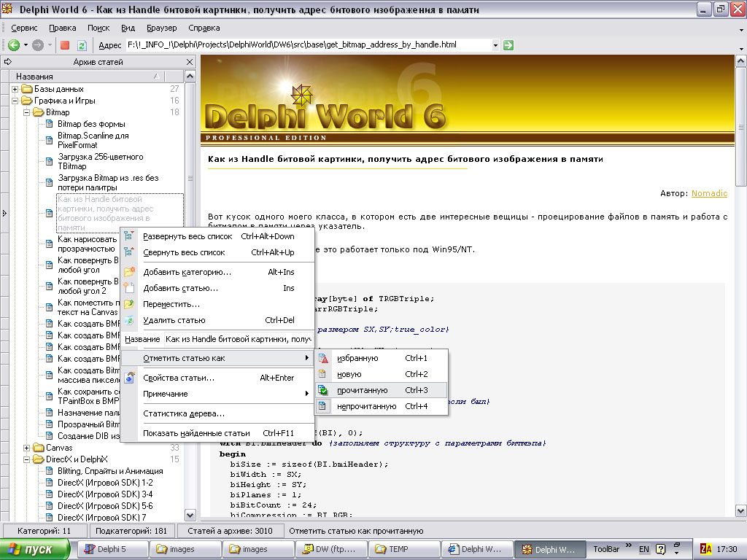Click the пуск start button

[34, 549]
